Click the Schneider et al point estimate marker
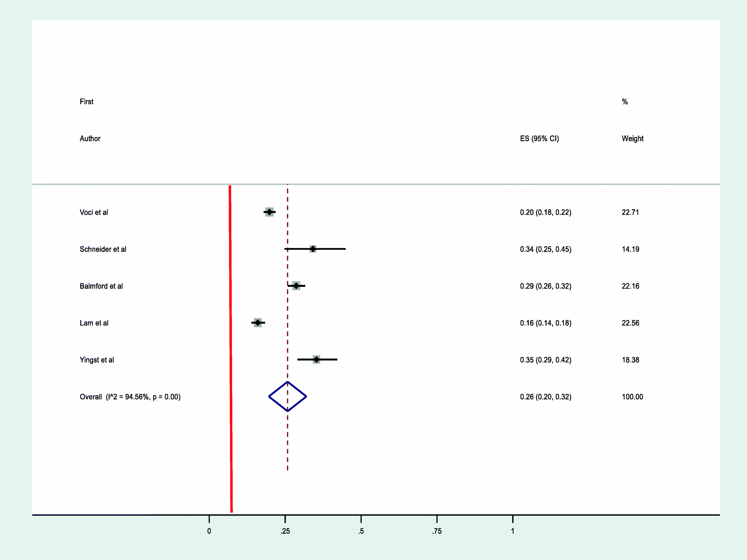Screen dimensions: 747x560 pyautogui.click(x=313, y=249)
